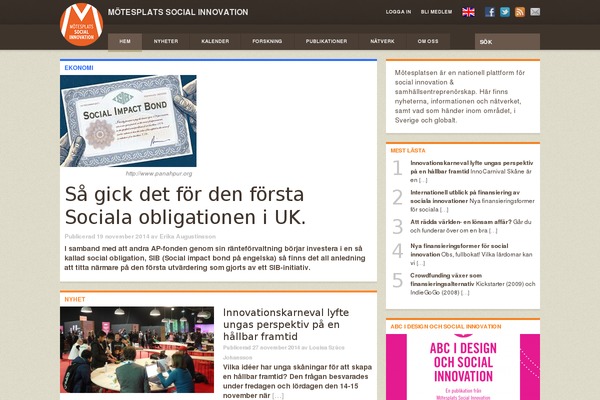Click the ABC I DESIGN OCH SOCIAL INNOVATION heading

coord(446,327)
